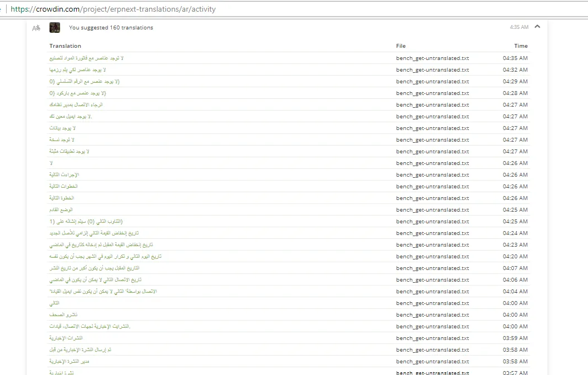The height and width of the screenshot is (375, 588).
Task: Click the 04:07 AM time cell
Action: pos(515,268)
